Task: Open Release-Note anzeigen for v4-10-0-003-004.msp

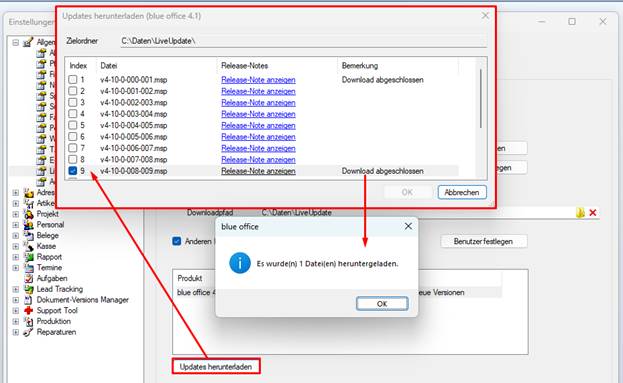Action: tap(258, 114)
